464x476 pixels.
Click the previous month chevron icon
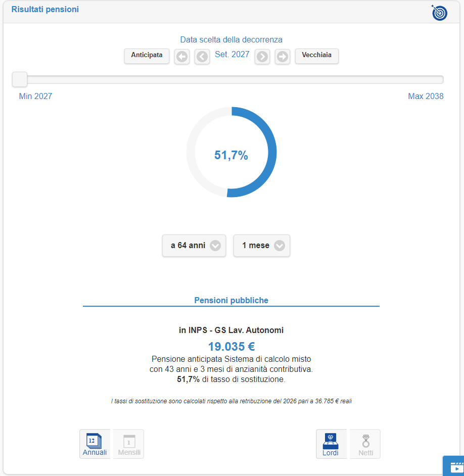[202, 57]
